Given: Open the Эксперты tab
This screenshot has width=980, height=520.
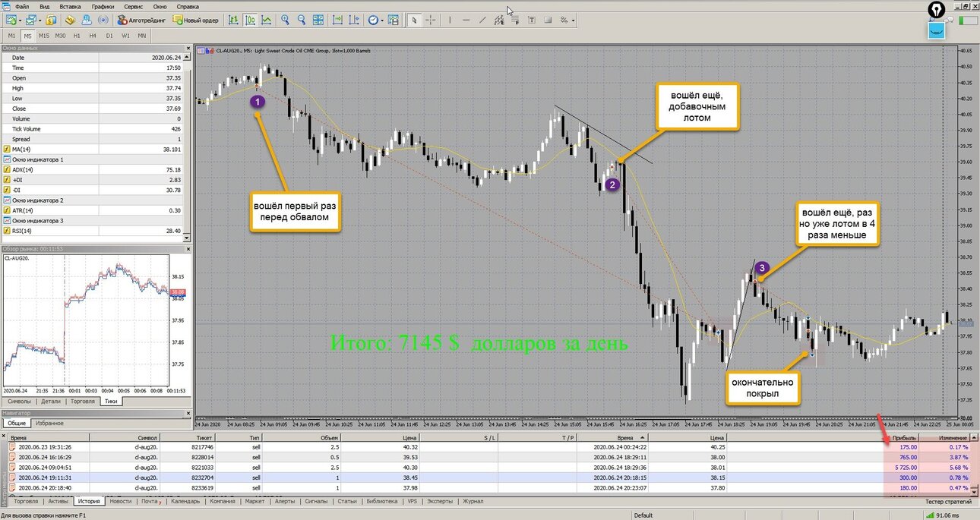Looking at the screenshot, I should click(x=439, y=501).
